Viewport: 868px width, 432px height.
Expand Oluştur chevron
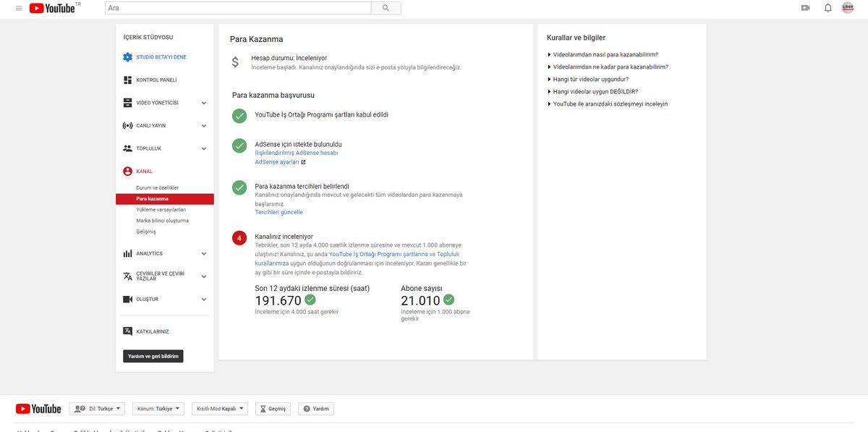coord(204,299)
